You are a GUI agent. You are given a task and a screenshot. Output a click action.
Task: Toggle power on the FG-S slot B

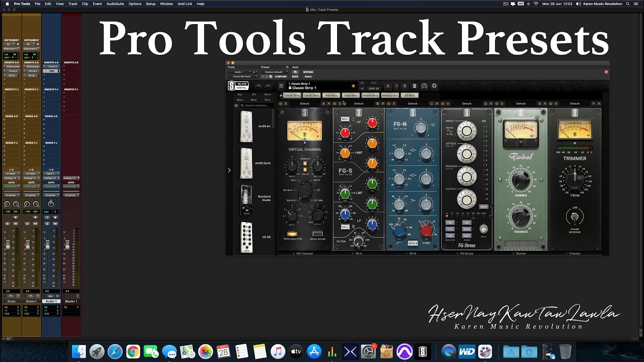pos(335,104)
